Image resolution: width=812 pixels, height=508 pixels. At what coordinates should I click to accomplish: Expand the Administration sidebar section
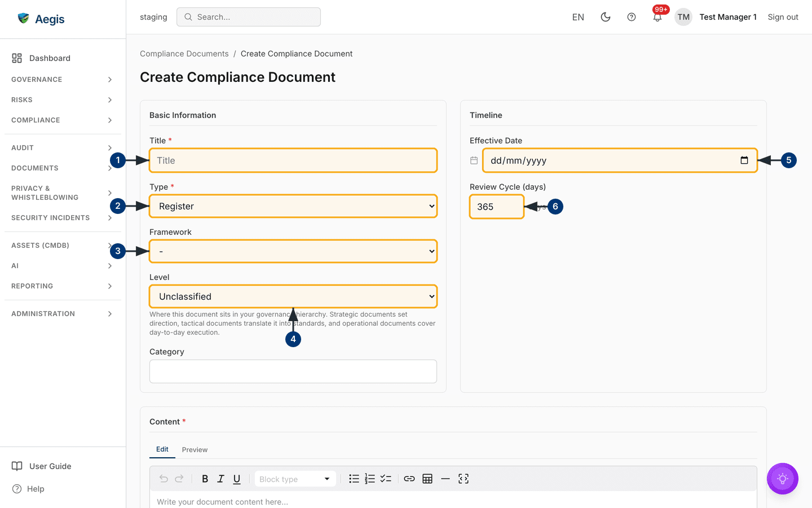coord(63,314)
